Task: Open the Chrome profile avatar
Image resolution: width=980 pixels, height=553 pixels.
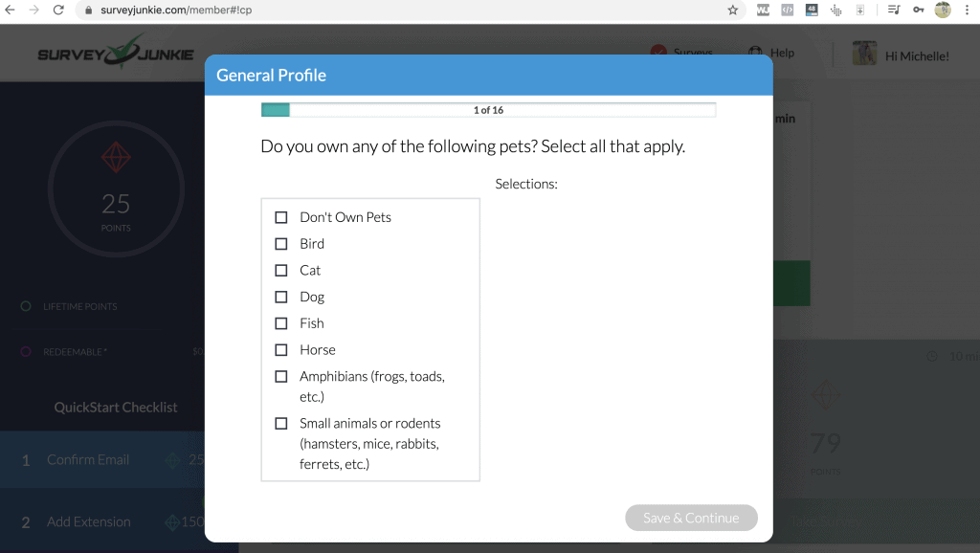Action: point(943,11)
